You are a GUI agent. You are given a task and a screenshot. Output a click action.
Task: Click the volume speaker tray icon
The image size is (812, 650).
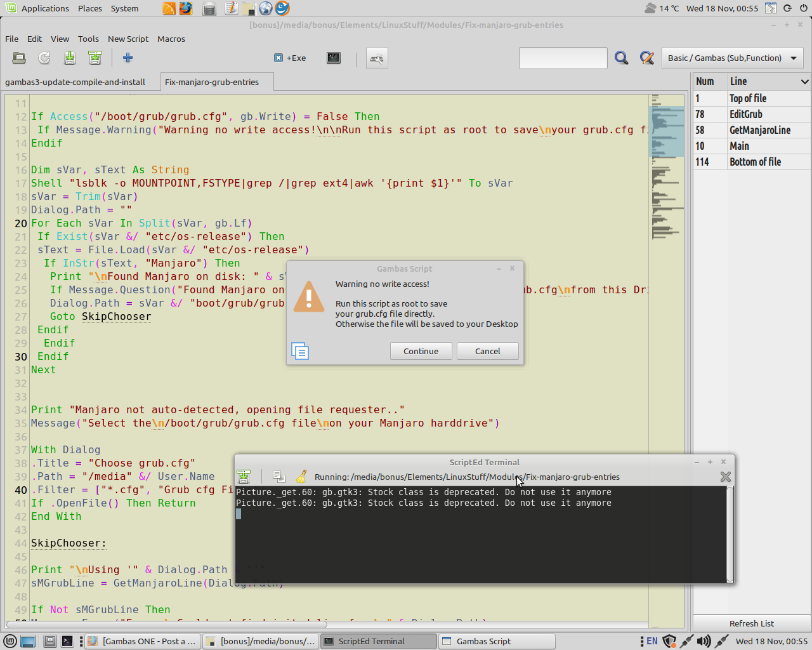tap(704, 641)
